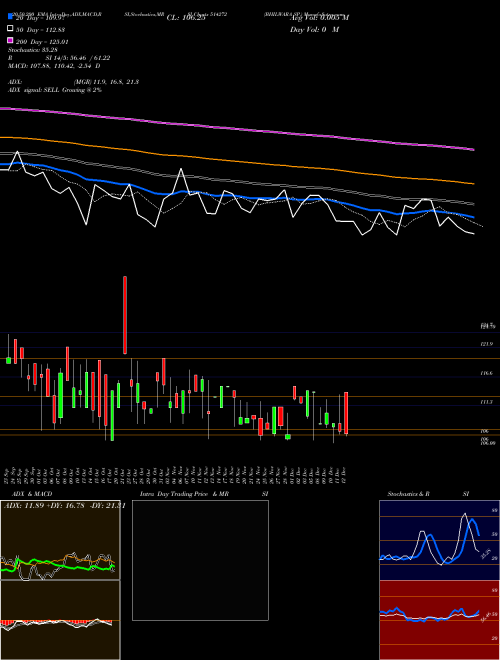This screenshot has height=660, width=500.
Task: Click the blue Stochastics chart panel
Action: (439, 540)
